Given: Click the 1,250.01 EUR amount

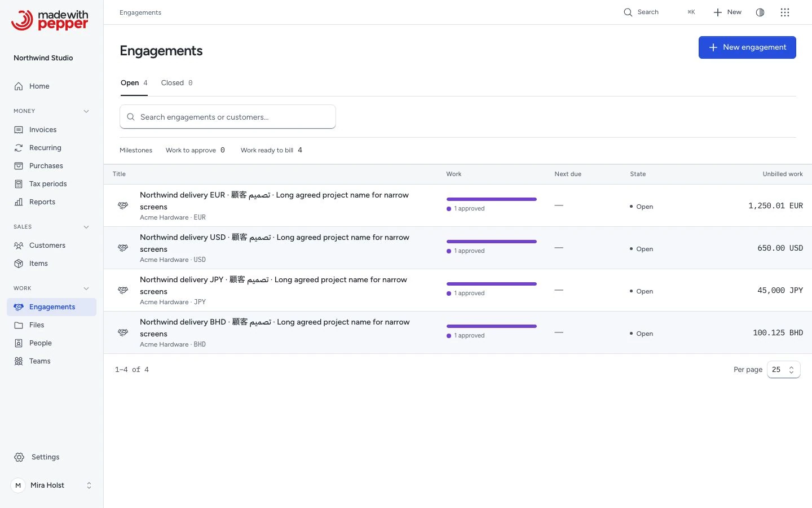Looking at the screenshot, I should coord(775,206).
